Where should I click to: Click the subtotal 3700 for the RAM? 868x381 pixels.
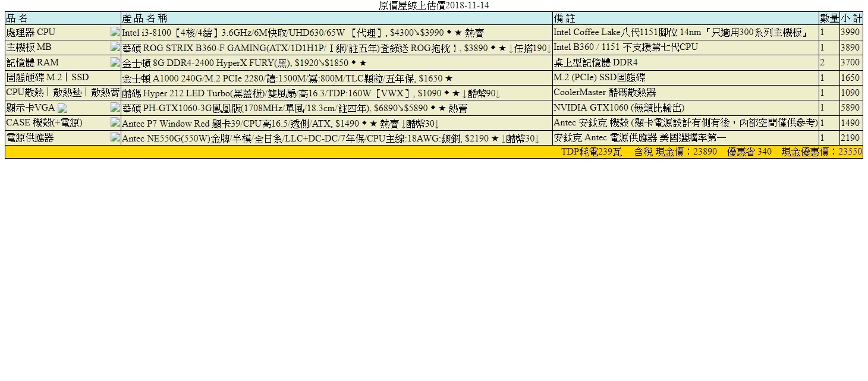(x=850, y=62)
